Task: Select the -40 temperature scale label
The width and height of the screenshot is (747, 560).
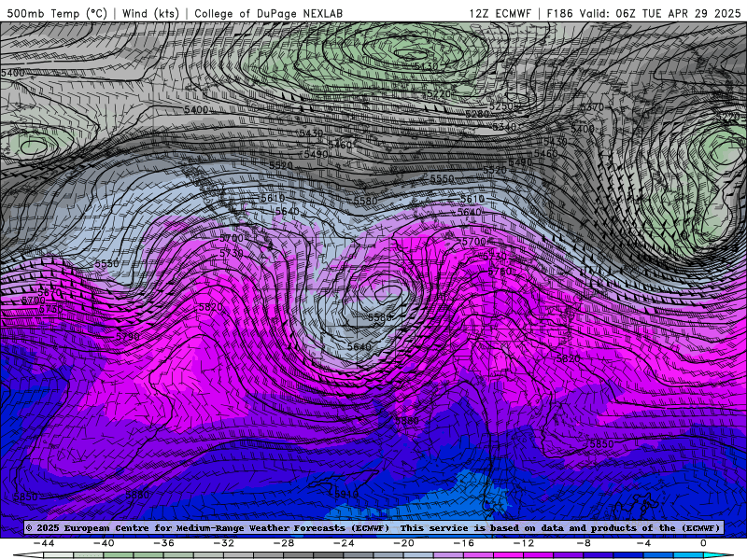Action: pyautogui.click(x=104, y=543)
